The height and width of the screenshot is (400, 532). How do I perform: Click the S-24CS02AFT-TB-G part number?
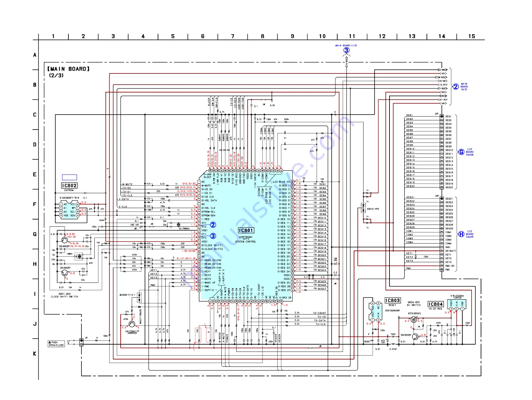tap(69, 198)
